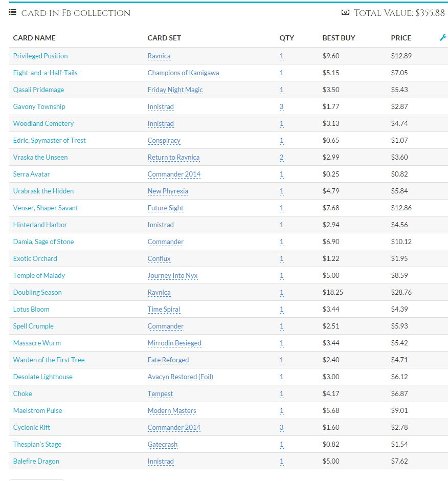Open the Qasali Pridemage card link

coord(38,90)
